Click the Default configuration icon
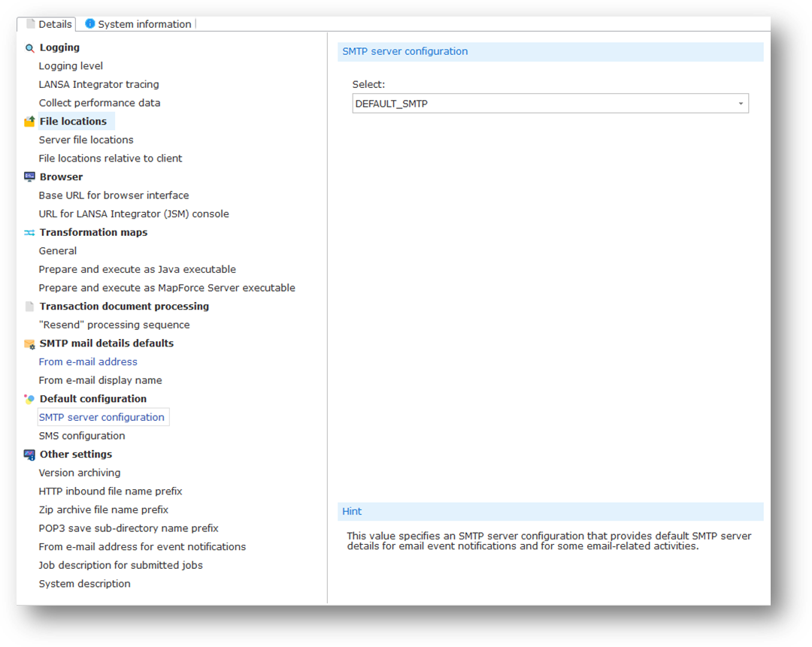812x647 pixels. 29,399
